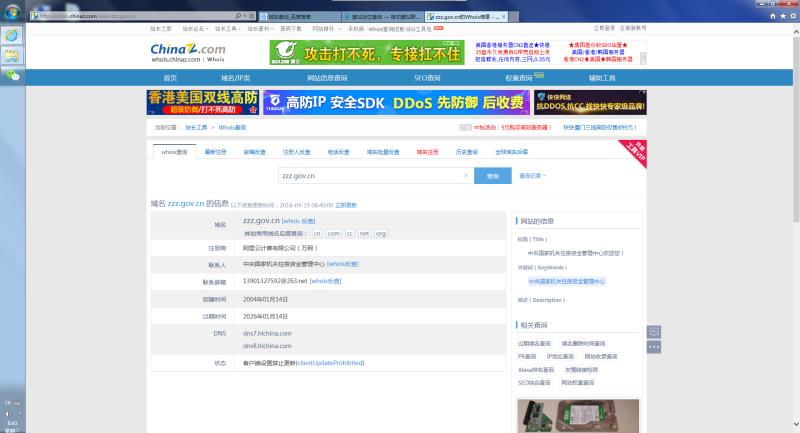Click whois反查 link next to domain name
Viewport: 800px width, 433px height.
(298, 221)
